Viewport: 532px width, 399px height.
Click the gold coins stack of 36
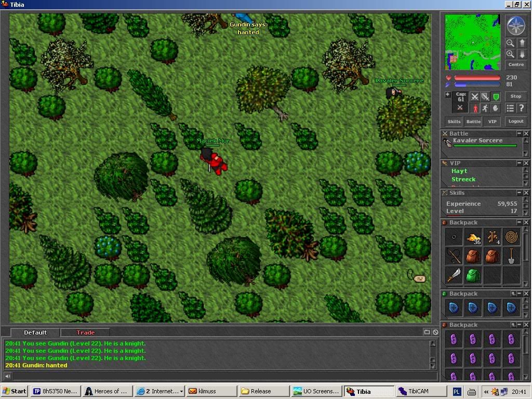coord(473,237)
